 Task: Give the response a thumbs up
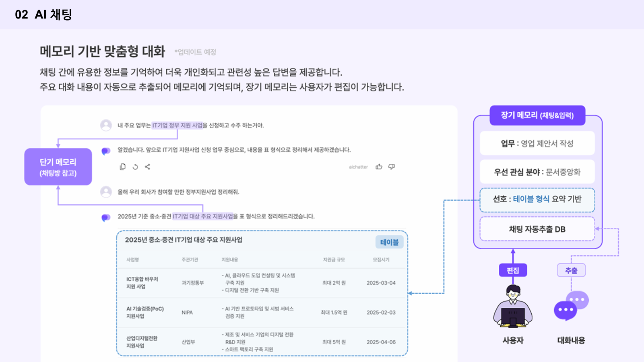pos(379,167)
